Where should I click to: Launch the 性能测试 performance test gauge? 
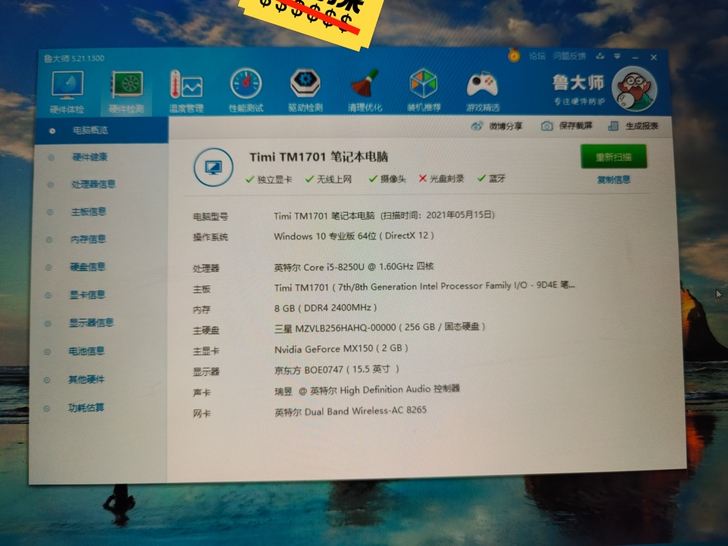click(x=246, y=91)
